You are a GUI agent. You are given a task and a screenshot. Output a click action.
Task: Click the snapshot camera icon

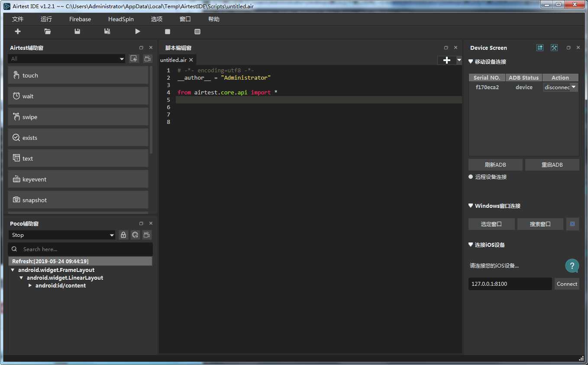[16, 200]
